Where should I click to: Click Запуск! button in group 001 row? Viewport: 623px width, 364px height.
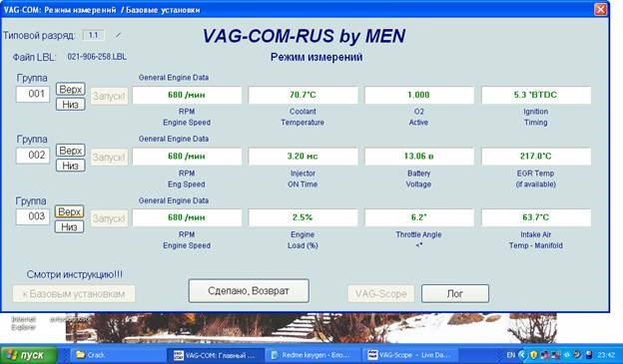(109, 96)
